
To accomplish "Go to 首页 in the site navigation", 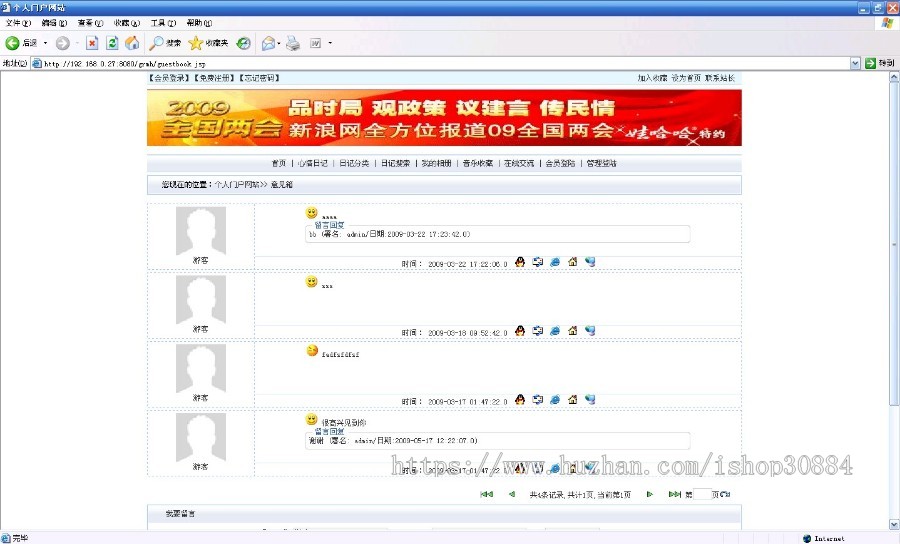I will (279, 164).
